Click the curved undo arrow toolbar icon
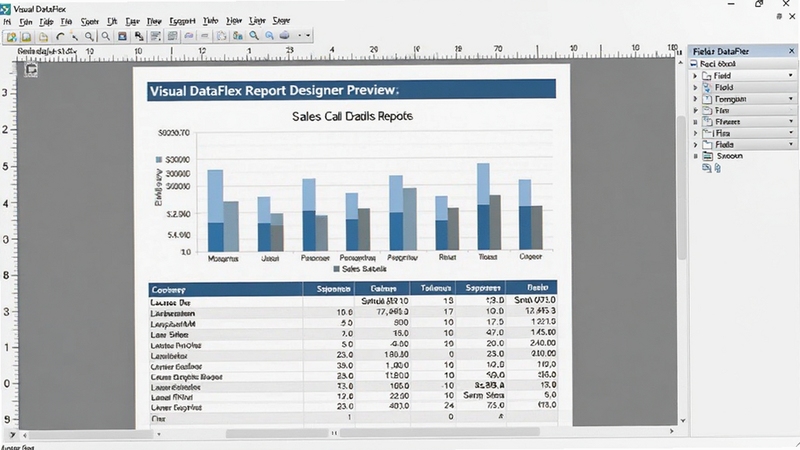The width and height of the screenshot is (800, 450). tap(60, 36)
